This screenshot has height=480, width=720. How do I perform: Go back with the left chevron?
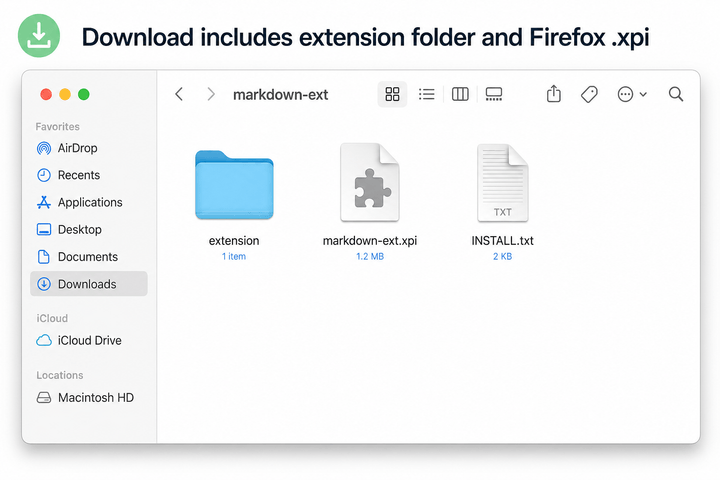click(x=179, y=94)
